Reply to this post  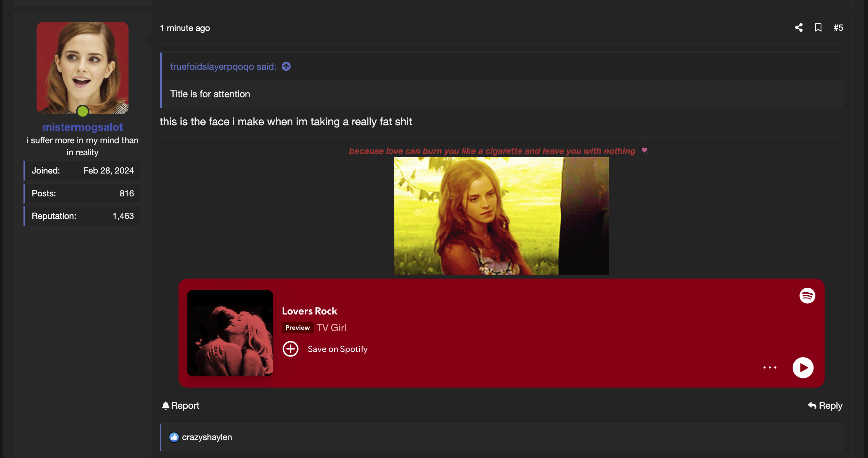(825, 405)
